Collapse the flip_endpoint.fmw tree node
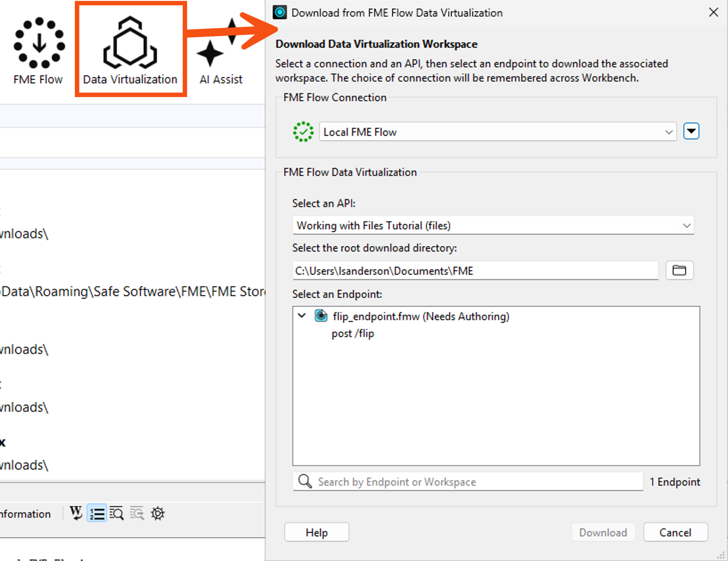 point(302,316)
